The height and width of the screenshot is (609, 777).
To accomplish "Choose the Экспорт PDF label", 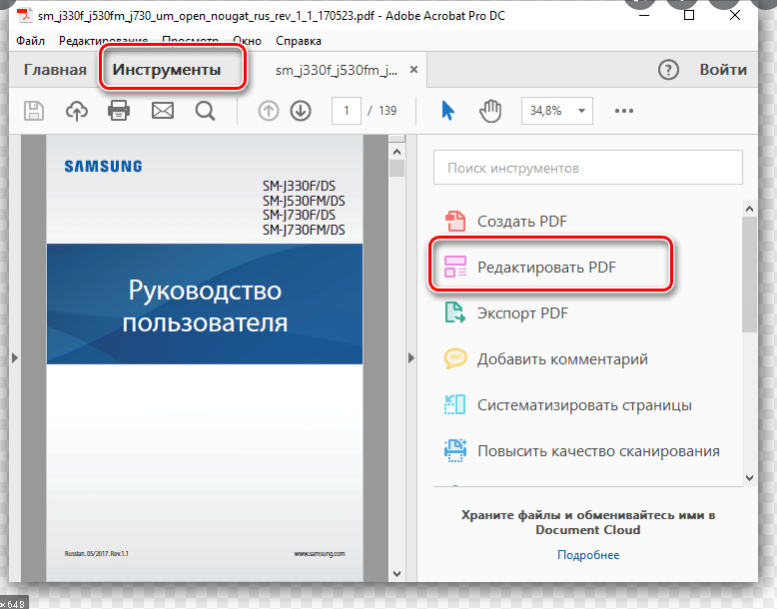I will click(x=522, y=313).
